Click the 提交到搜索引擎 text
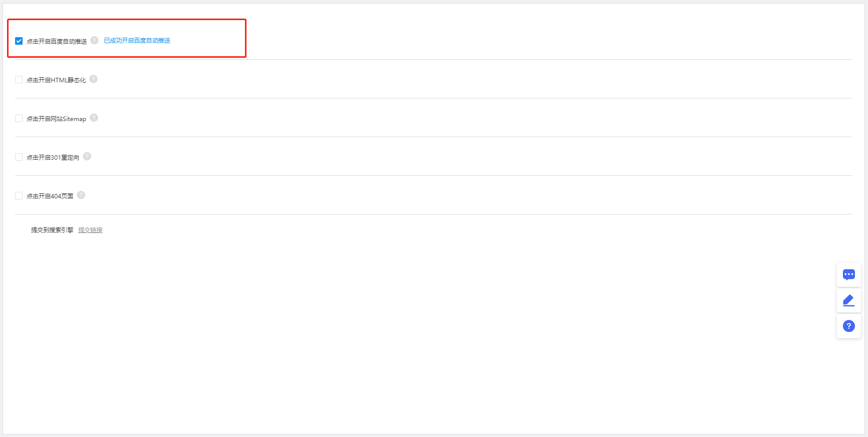868x437 pixels. (52, 230)
